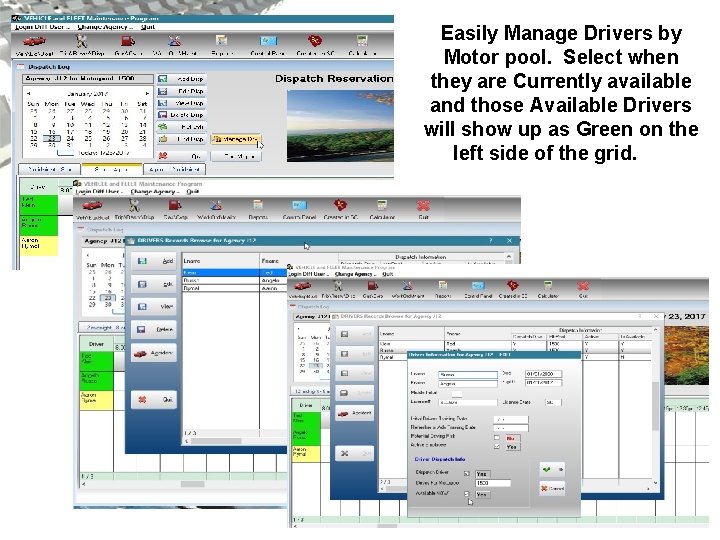Click Cancel button in Driver Information dialog
The height and width of the screenshot is (540, 720).
pyautogui.click(x=552, y=488)
